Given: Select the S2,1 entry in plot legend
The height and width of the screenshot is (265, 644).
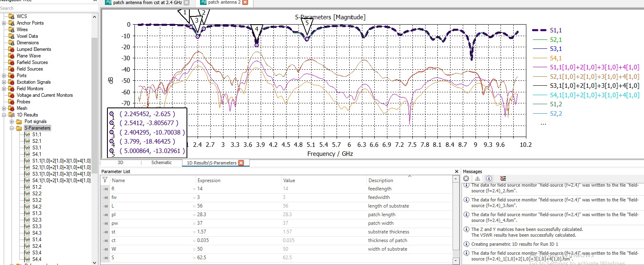Looking at the screenshot, I should coord(555,40).
